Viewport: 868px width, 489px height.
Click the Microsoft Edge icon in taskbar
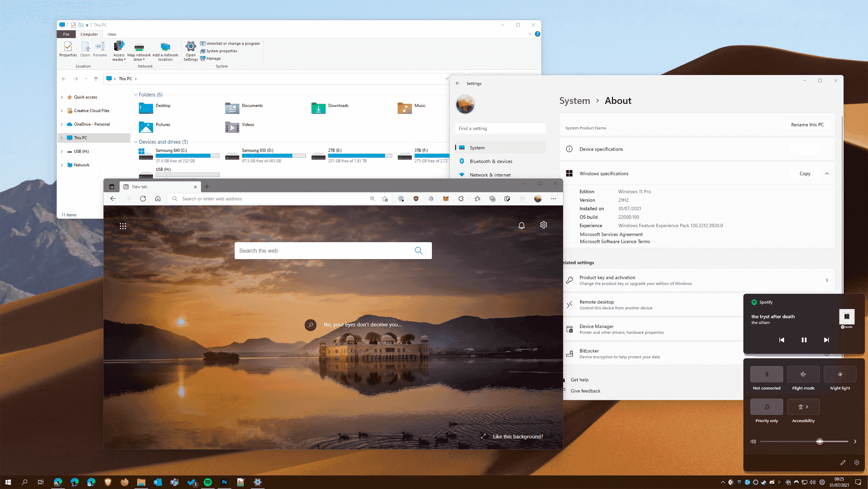[x=58, y=482]
